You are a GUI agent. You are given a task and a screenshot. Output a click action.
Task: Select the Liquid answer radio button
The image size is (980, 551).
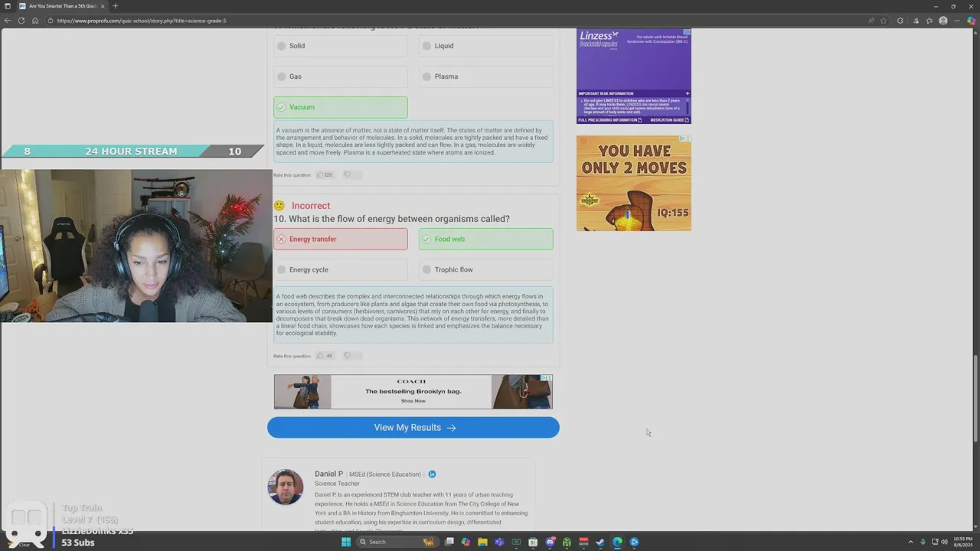[427, 46]
